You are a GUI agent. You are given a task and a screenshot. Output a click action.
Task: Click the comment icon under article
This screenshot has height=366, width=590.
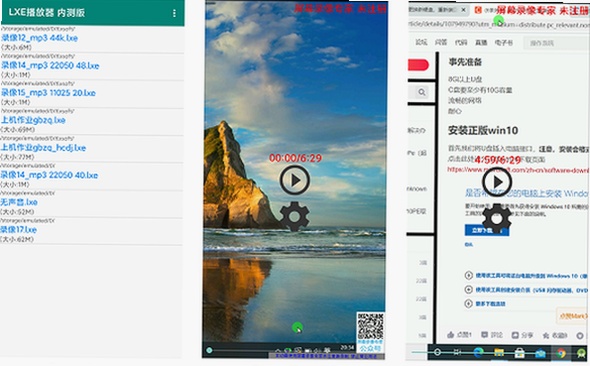coord(484,334)
